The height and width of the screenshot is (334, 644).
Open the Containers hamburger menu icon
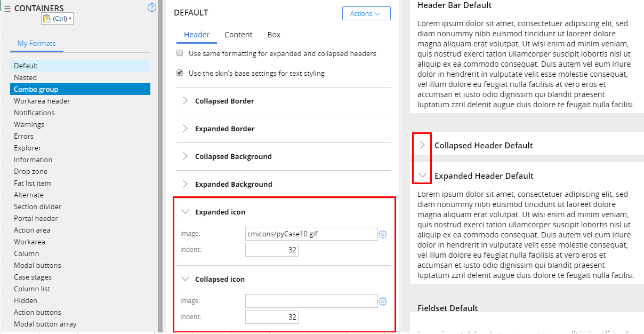point(7,9)
